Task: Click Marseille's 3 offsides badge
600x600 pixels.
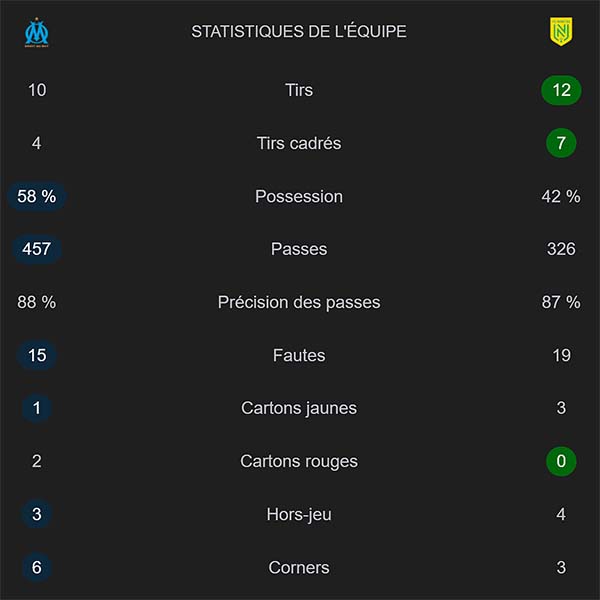Action: [x=37, y=514]
